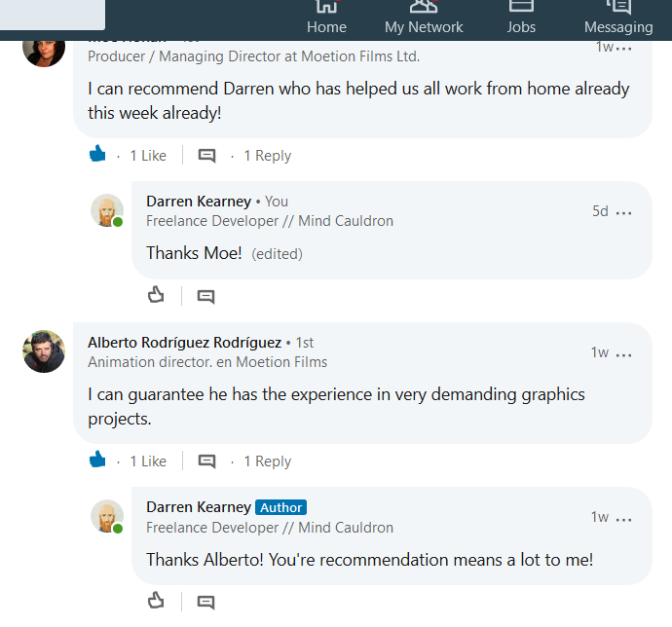Click reply icon under Moe's comment

pos(206,155)
